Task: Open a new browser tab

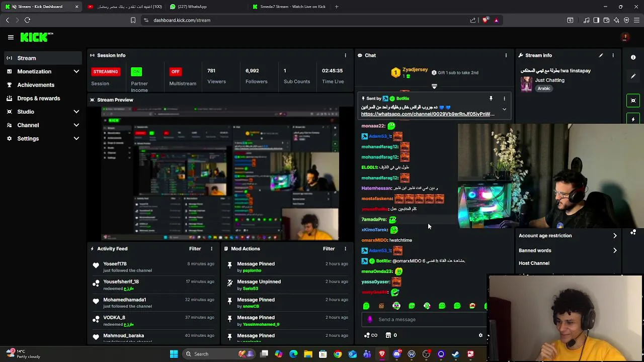Action: tap(337, 7)
